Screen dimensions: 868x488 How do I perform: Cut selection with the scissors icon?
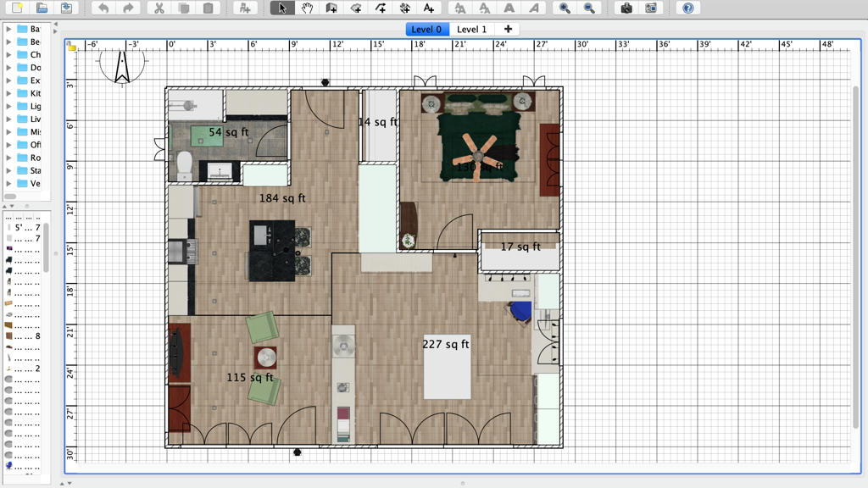[x=159, y=8]
